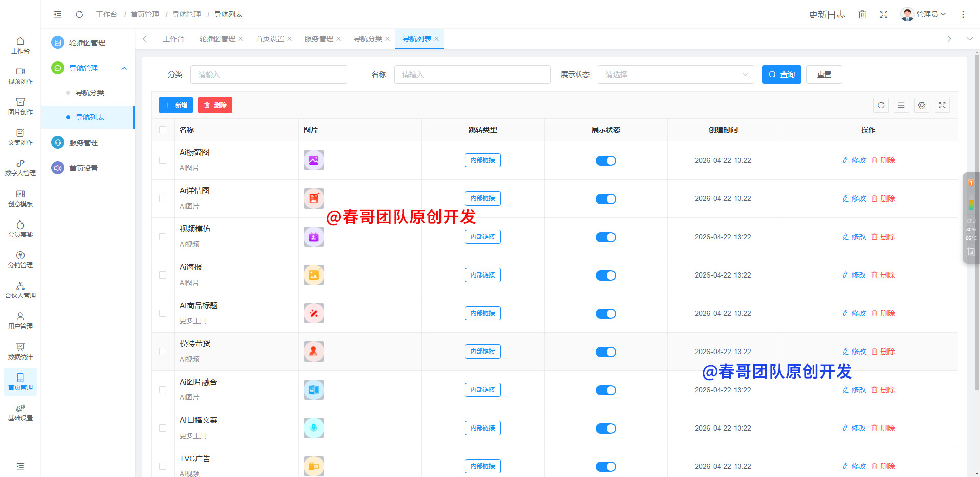
Task: Switch to the 服务管理 tab
Action: pos(319,39)
